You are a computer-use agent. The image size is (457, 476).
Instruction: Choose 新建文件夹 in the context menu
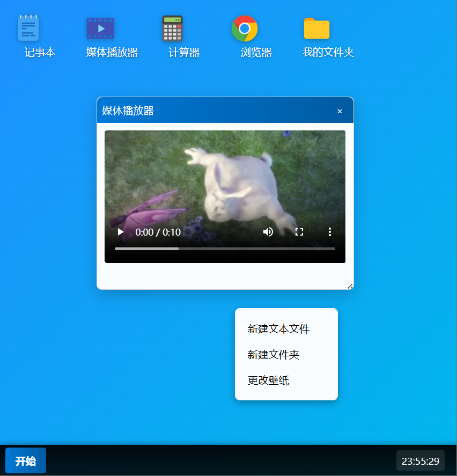coord(273,355)
